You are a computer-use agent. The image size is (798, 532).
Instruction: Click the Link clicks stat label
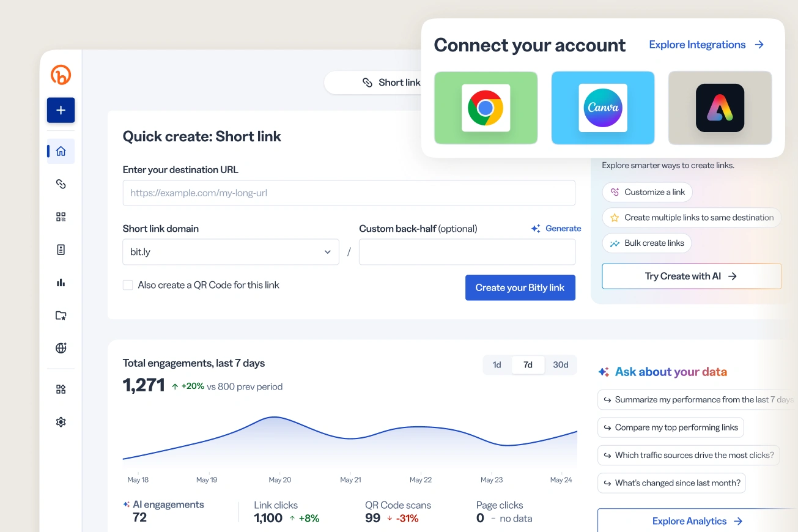click(276, 505)
